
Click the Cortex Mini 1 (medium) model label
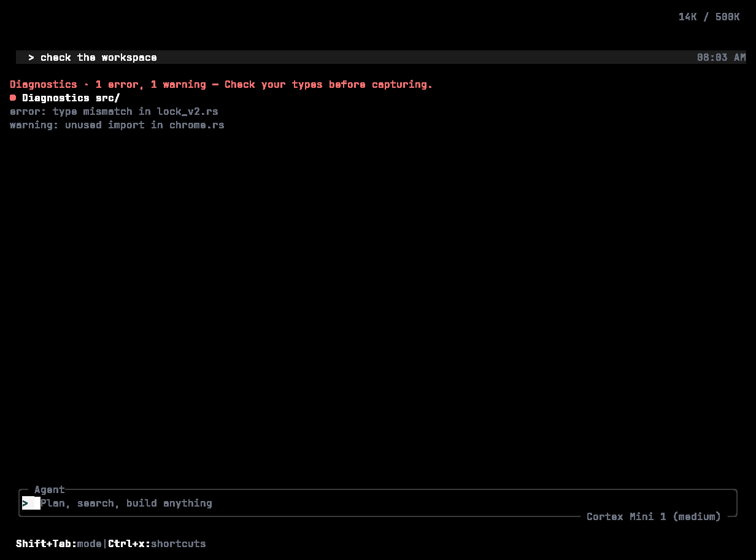[x=654, y=516]
